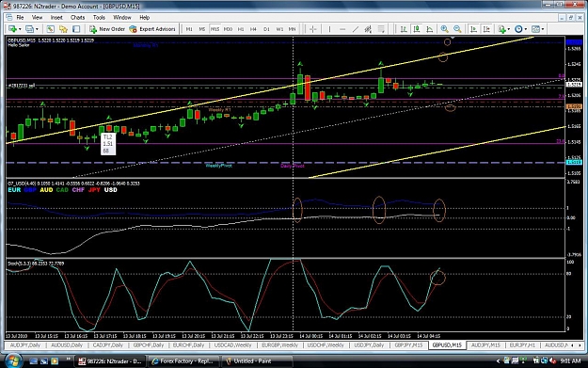
Task: Select the D1 timeframe button
Action: (266, 29)
